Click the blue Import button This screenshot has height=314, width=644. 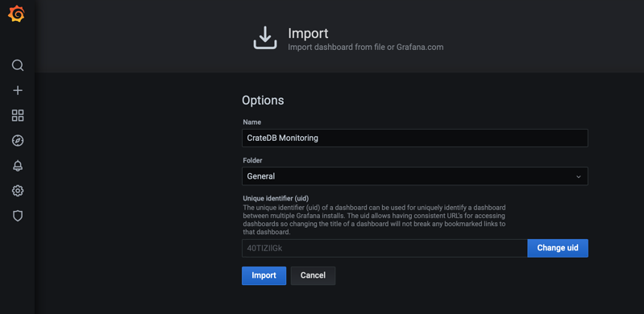[x=264, y=275]
